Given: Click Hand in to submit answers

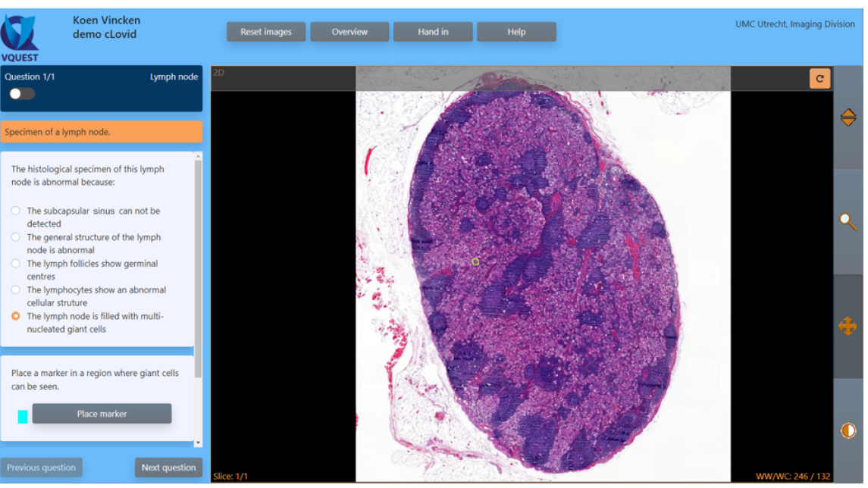Looking at the screenshot, I should point(433,32).
